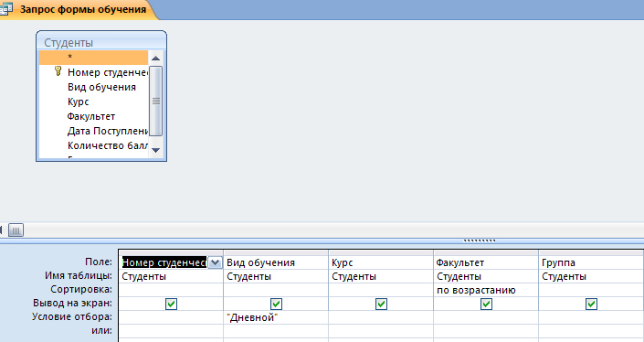Viewport: 644px width, 342px height.
Task: Click the column selector bar above 'Курс'
Action: pos(381,252)
